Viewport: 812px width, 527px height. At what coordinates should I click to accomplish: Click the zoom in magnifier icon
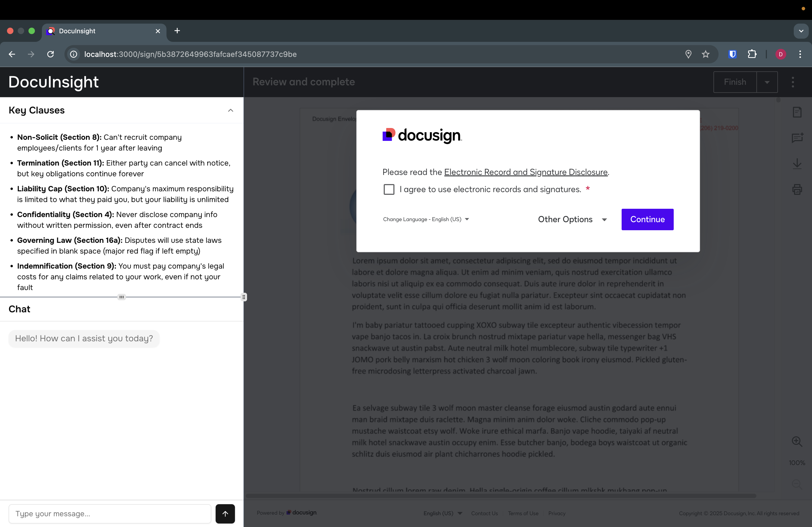coord(797,441)
